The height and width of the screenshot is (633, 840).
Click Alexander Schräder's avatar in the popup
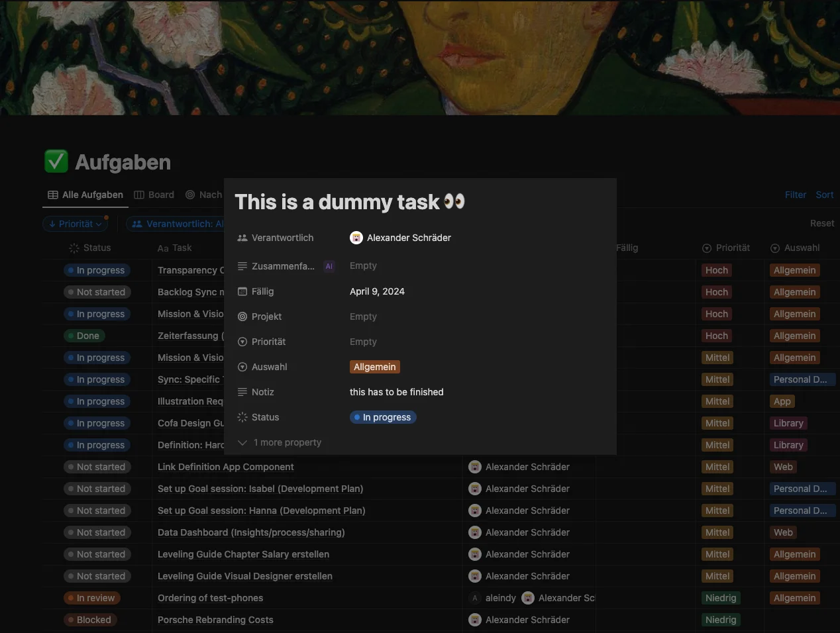pos(356,238)
